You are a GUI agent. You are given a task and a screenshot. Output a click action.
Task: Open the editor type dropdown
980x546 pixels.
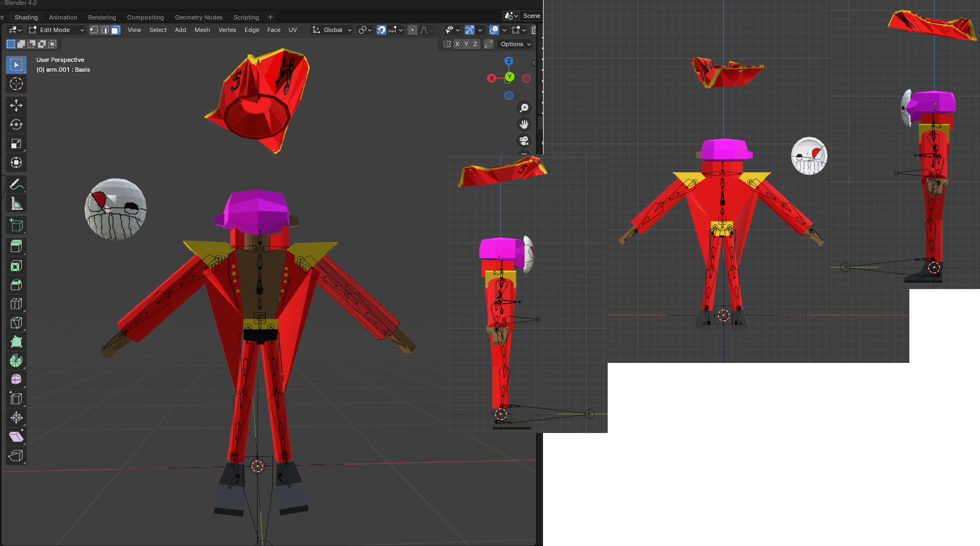(15, 30)
